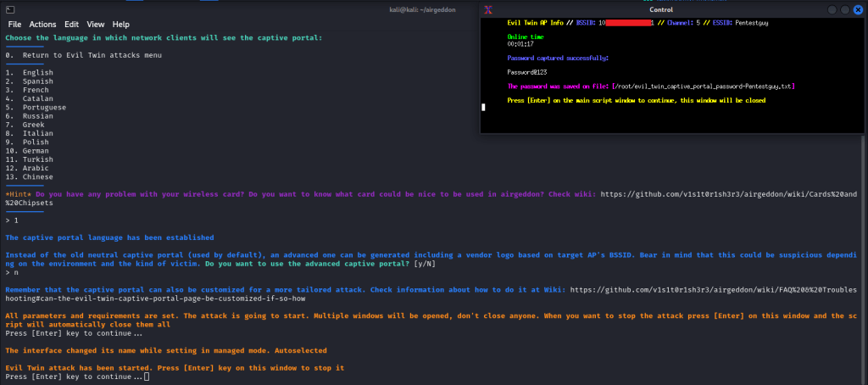
Task: Click the '6. Russian' option line
Action: point(30,116)
